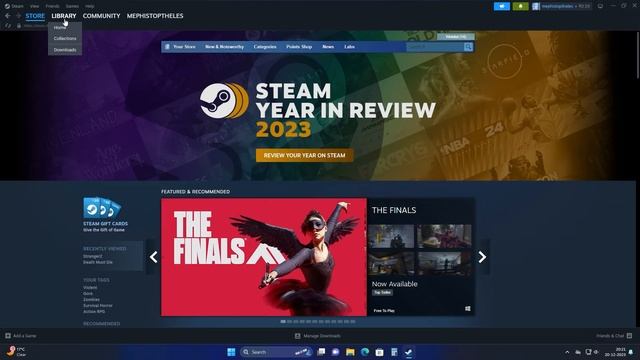Show hidden tray icons chevron
Image resolution: width=640 pixels, height=360 pixels.
point(567,352)
